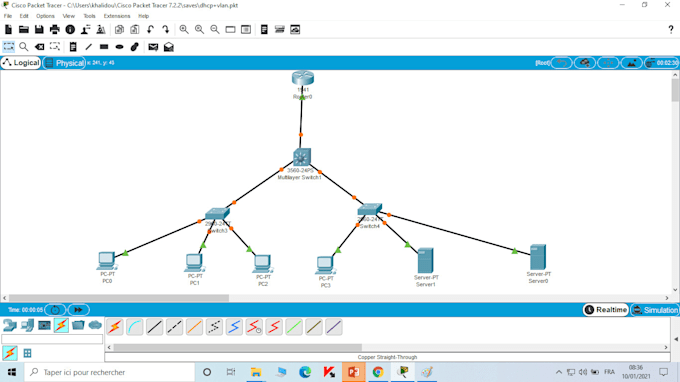
Task: Pick the Copper Straight-Through cable
Action: tap(154, 326)
